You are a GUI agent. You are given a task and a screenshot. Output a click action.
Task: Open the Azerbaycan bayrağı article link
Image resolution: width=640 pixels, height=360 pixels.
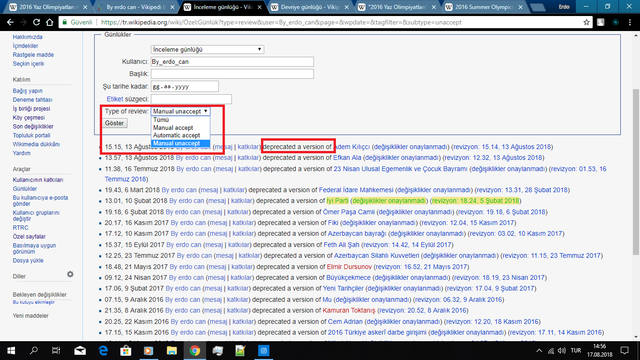[x=357, y=233]
